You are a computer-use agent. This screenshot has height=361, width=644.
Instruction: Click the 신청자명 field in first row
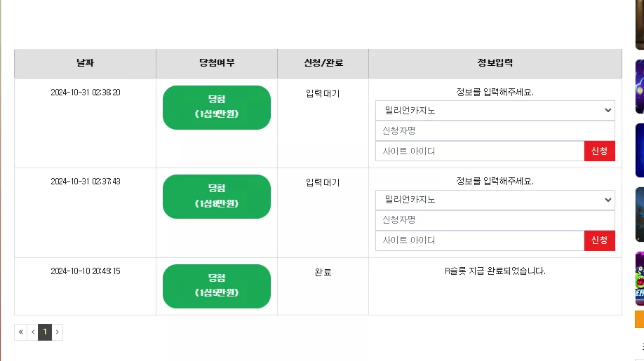tap(495, 131)
